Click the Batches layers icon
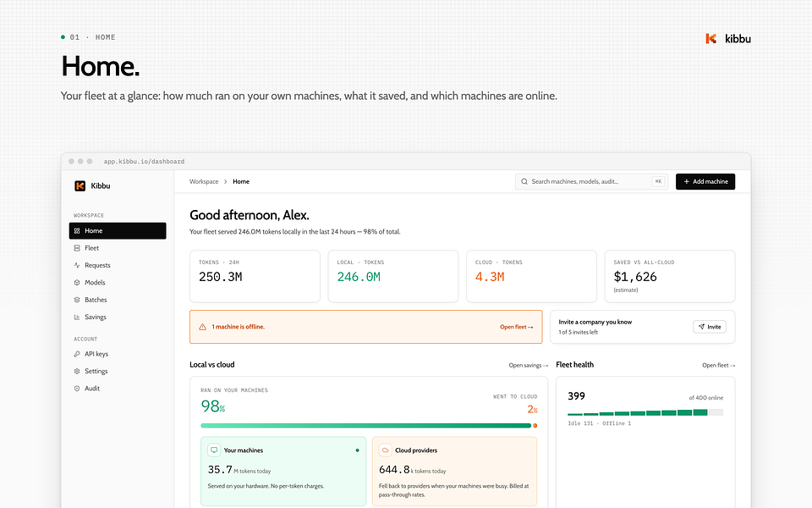 77,300
